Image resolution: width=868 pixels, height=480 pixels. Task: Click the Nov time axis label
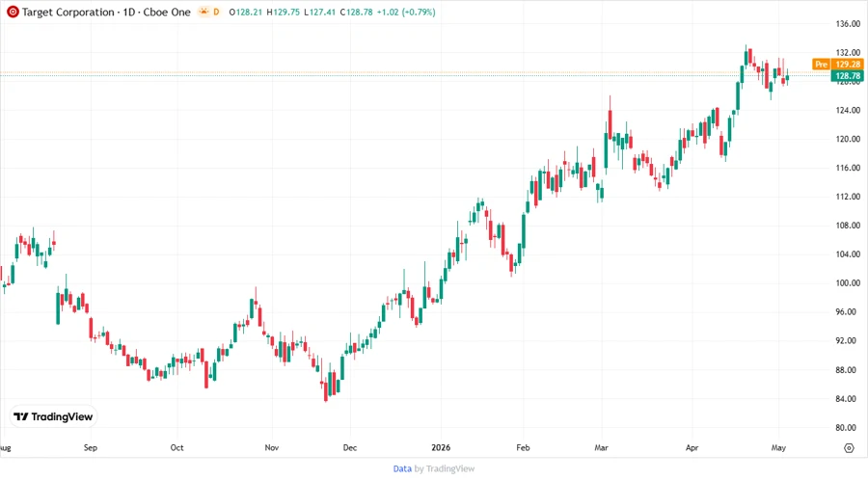pyautogui.click(x=271, y=447)
